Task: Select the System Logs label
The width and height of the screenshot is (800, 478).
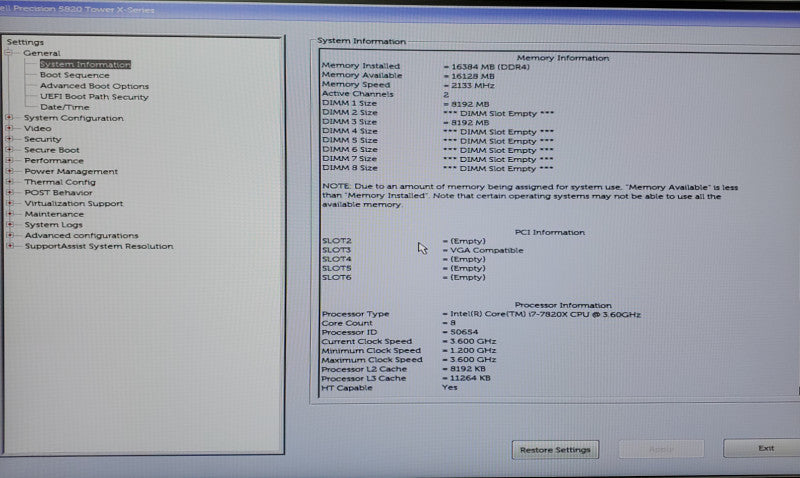Action: click(53, 225)
